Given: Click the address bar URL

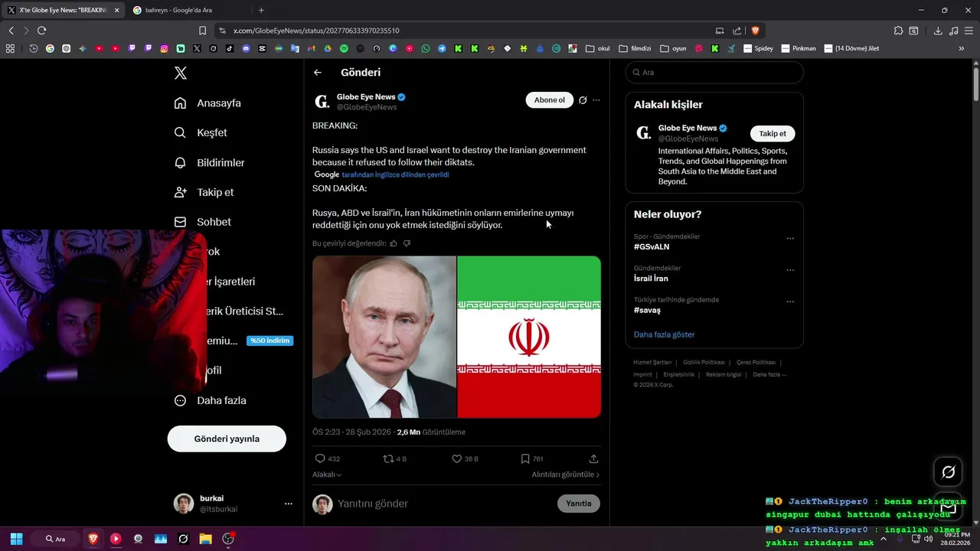Looking at the screenshot, I should tap(315, 31).
